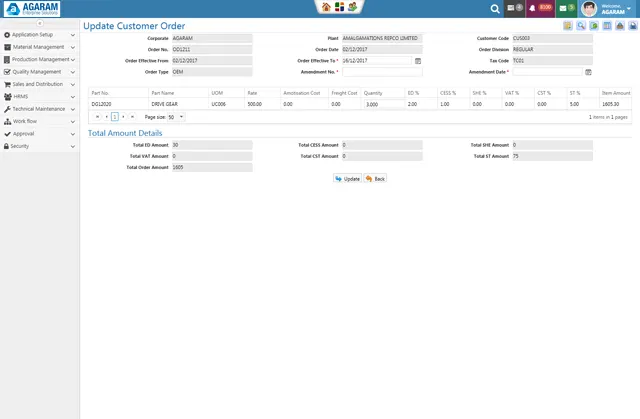
Task: Click the Rate column header
Action: pyautogui.click(x=262, y=93)
